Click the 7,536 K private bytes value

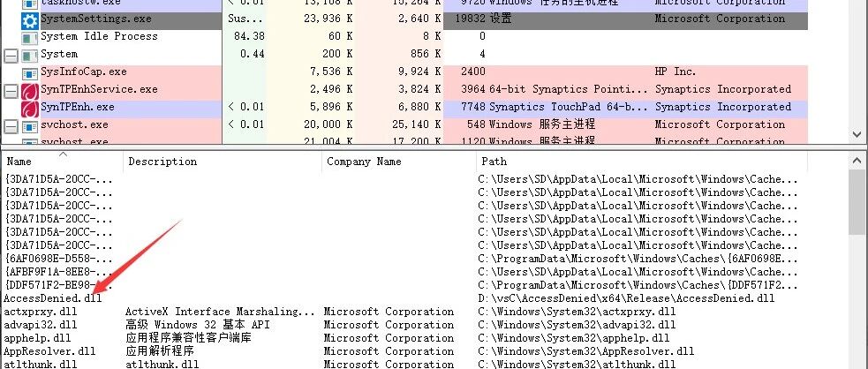pos(331,72)
